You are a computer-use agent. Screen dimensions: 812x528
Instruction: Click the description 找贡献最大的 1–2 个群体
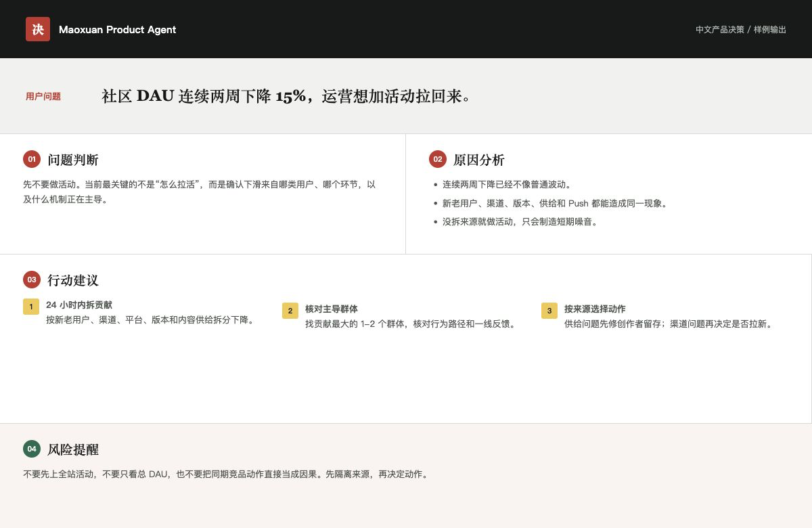(412, 324)
